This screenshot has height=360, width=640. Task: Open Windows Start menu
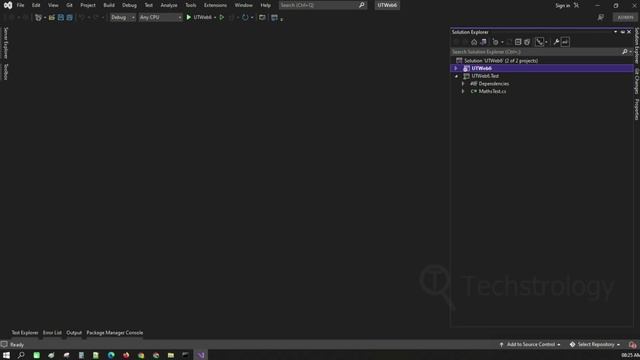click(6, 356)
